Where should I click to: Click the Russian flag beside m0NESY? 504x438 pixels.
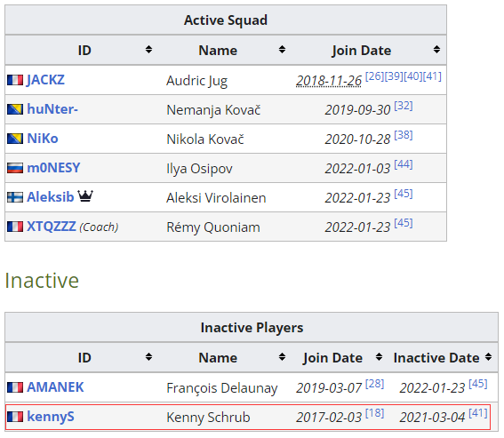pyautogui.click(x=15, y=168)
